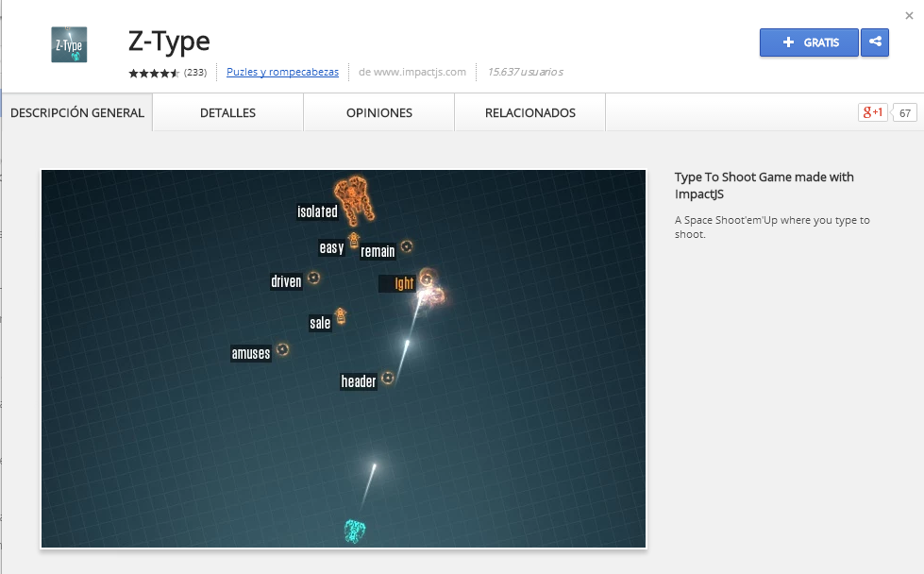Click 'A Space Shoot'em'Up' description text
924x574 pixels.
772,227
